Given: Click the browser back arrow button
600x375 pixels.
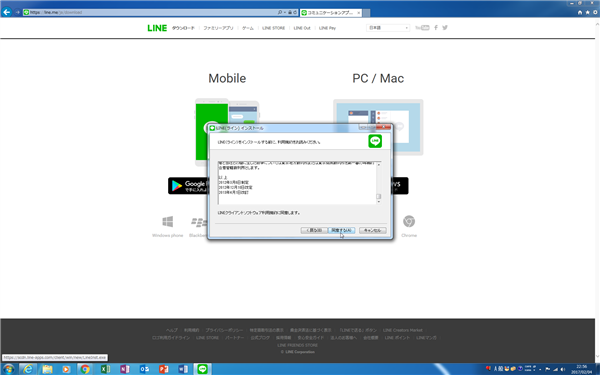Looking at the screenshot, I should pos(7,12).
